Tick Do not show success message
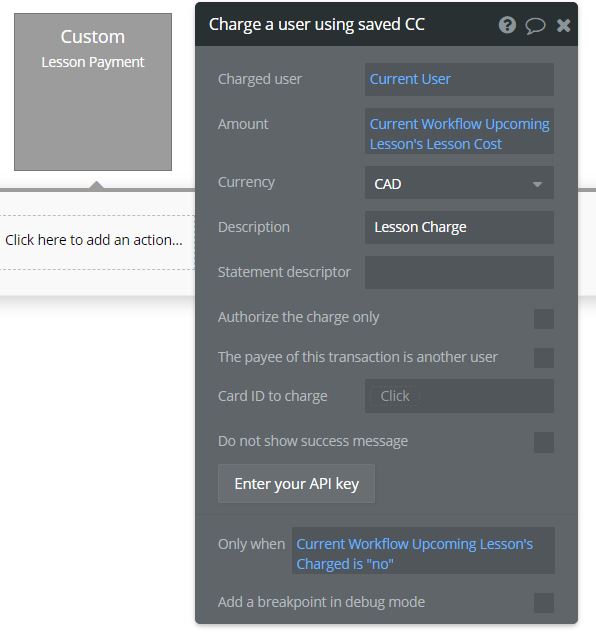This screenshot has height=639, width=596. [x=544, y=443]
